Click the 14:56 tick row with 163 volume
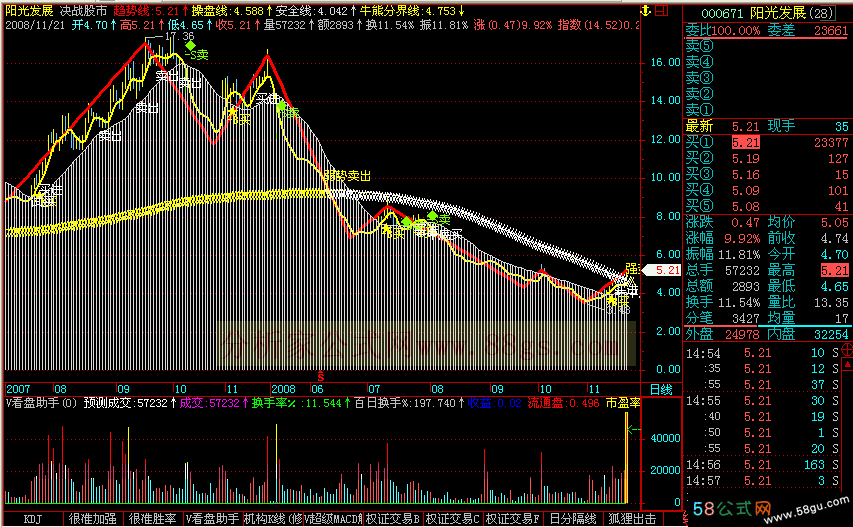853x527 pixels. pyautogui.click(x=762, y=464)
